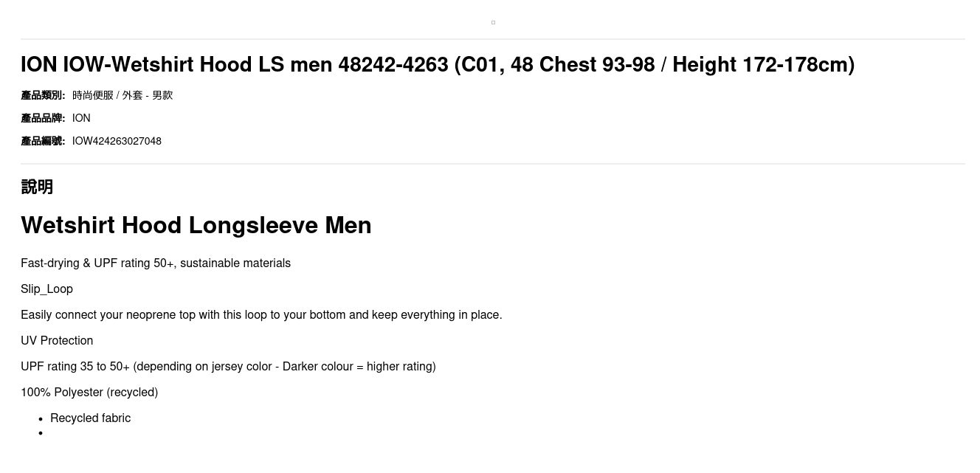Click the Wetshirt Hood Longsleeve Men heading
Viewport: 980px width, 473px height.
[x=196, y=225]
